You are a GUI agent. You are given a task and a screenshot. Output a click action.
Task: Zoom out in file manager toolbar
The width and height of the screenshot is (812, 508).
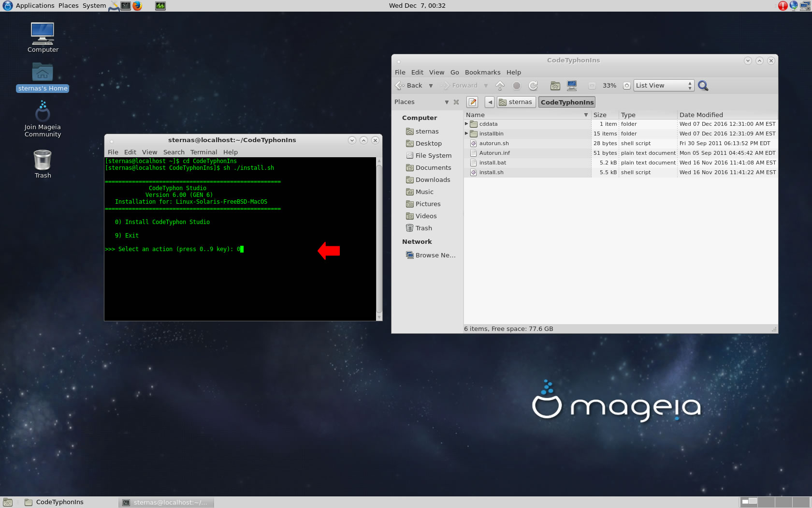[592, 86]
